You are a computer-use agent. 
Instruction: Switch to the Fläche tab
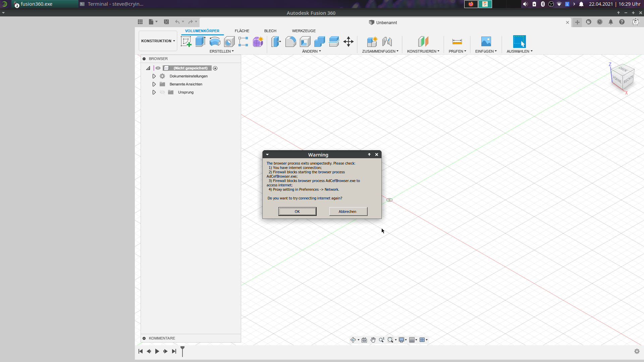click(242, 31)
